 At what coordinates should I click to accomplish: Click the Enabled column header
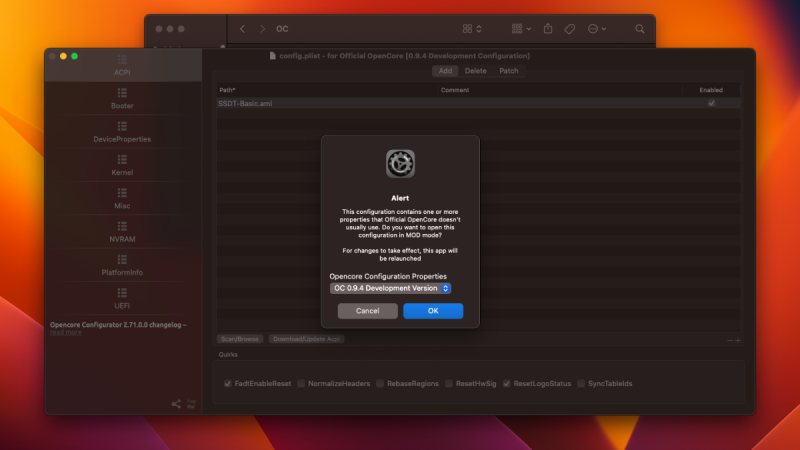pos(711,90)
